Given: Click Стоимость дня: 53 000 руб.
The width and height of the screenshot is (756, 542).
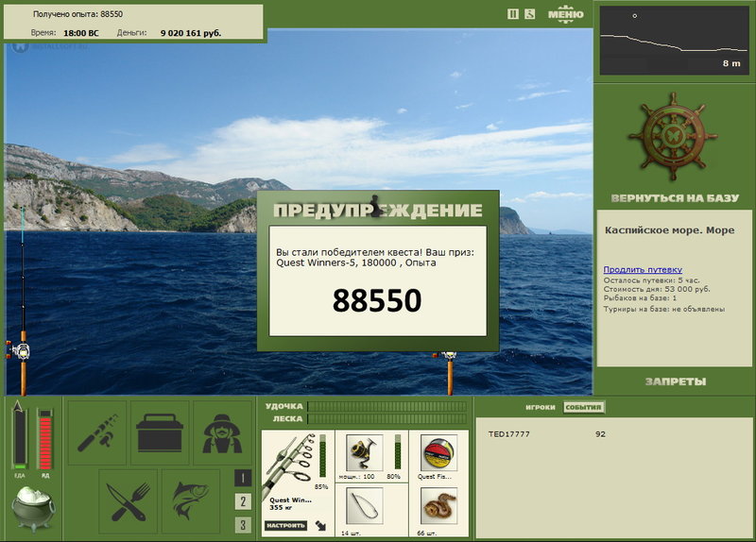Looking at the screenshot, I should (657, 289).
